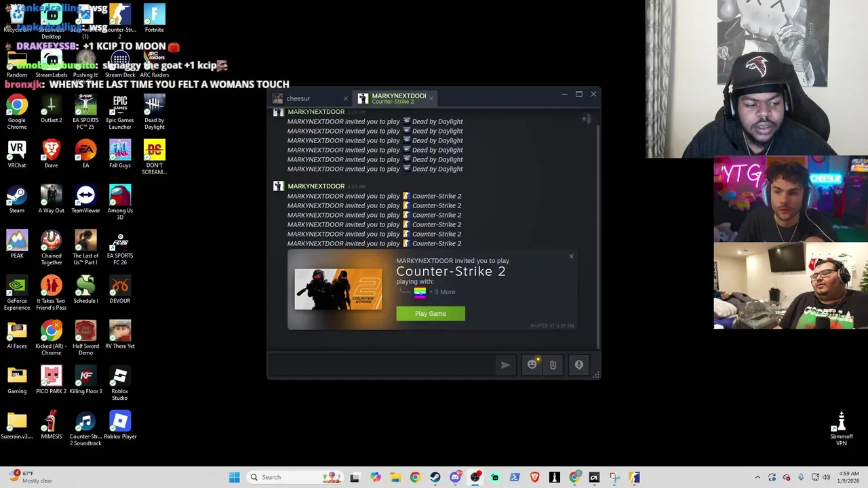Open Sbmmoff VPN desktop icon

842,429
